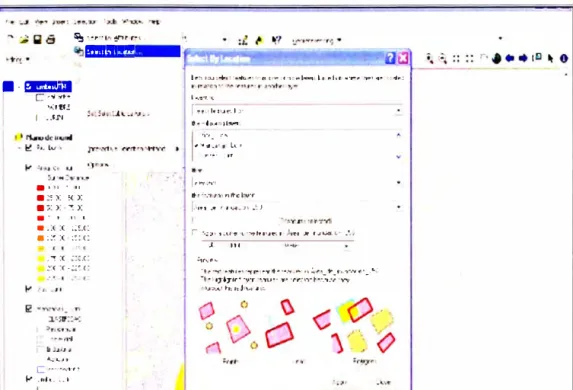
Task: Open the Tools menu
Action: (x=110, y=22)
